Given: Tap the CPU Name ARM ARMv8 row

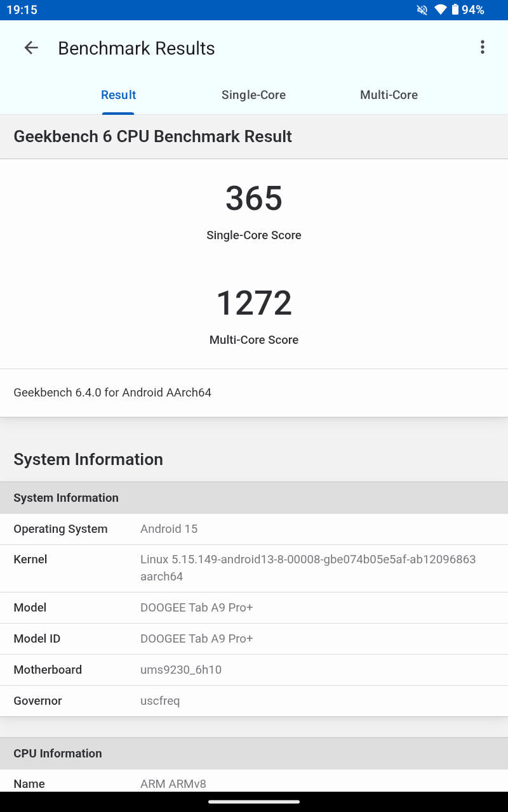Looking at the screenshot, I should pos(254,781).
